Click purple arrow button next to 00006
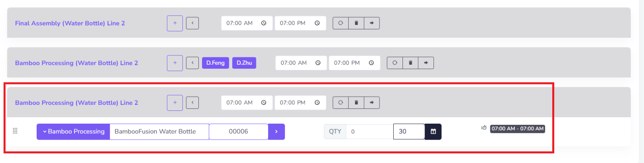 (x=277, y=132)
